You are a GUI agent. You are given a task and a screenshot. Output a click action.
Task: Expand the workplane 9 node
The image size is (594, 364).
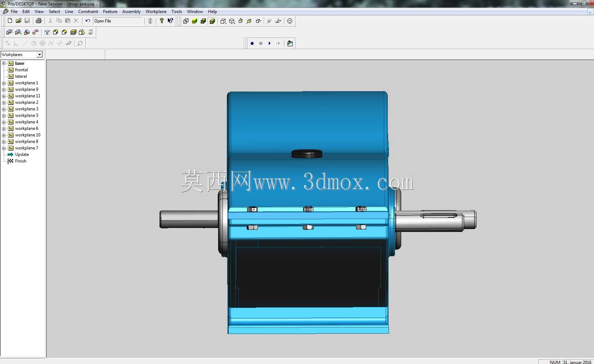(4, 89)
